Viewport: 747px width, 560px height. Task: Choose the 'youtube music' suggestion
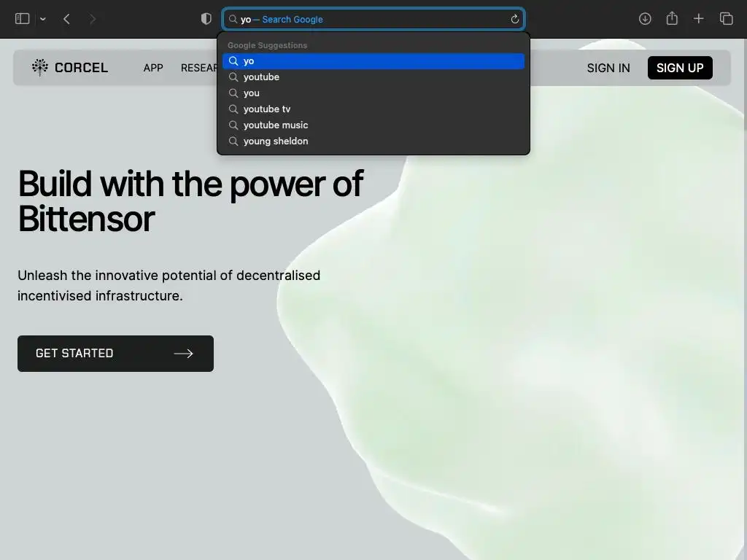point(373,125)
